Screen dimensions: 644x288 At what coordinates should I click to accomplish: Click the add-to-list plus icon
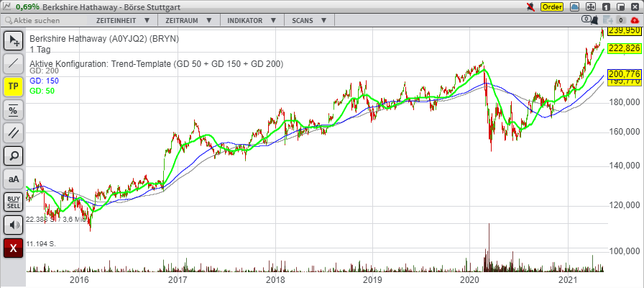[x=608, y=19]
